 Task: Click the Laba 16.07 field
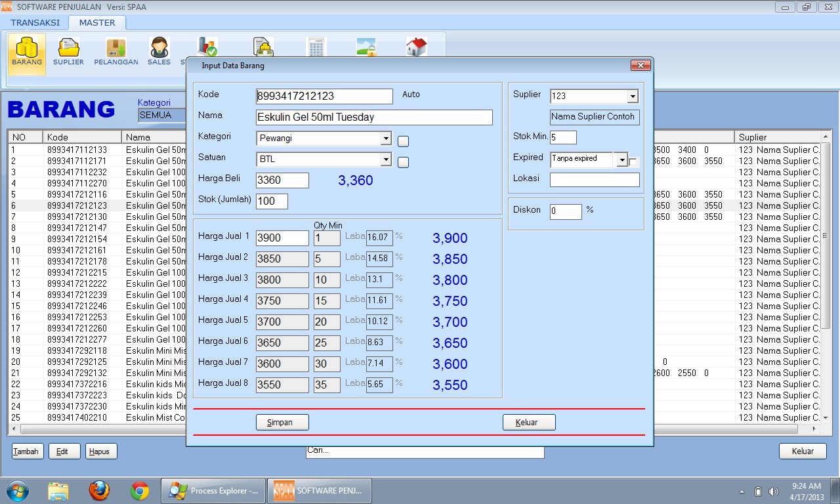379,238
